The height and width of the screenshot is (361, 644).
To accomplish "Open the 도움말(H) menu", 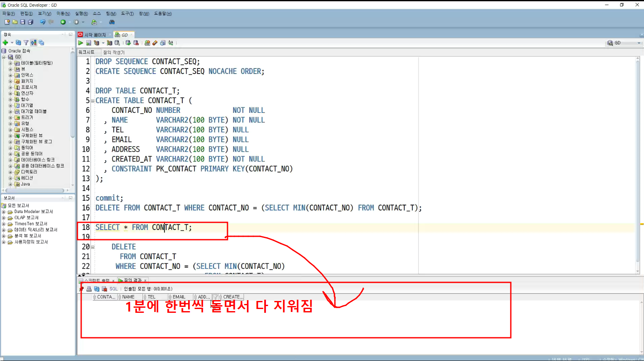I will click(x=163, y=14).
